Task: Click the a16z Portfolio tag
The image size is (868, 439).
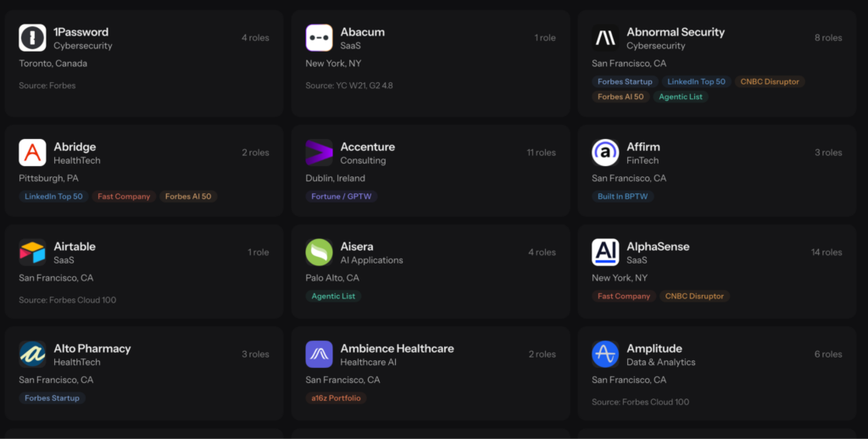Action: point(336,397)
